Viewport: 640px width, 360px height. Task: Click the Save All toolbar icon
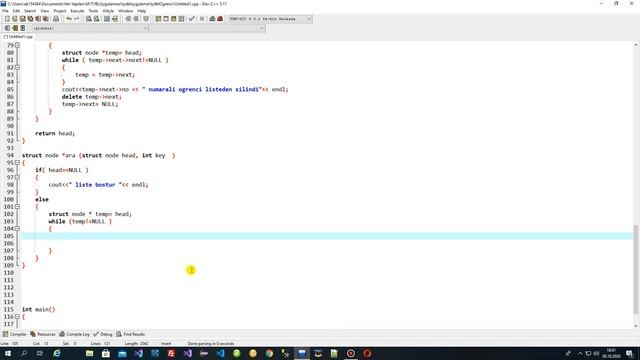pyautogui.click(x=30, y=19)
